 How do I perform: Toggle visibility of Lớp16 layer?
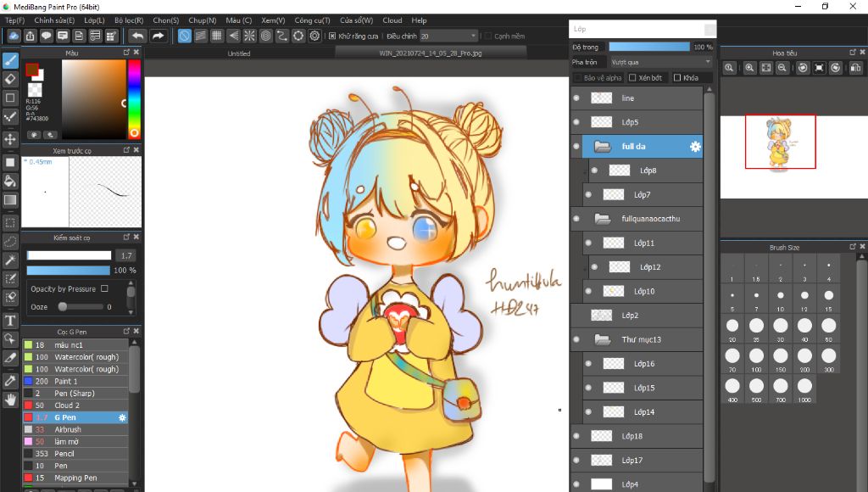tap(588, 363)
